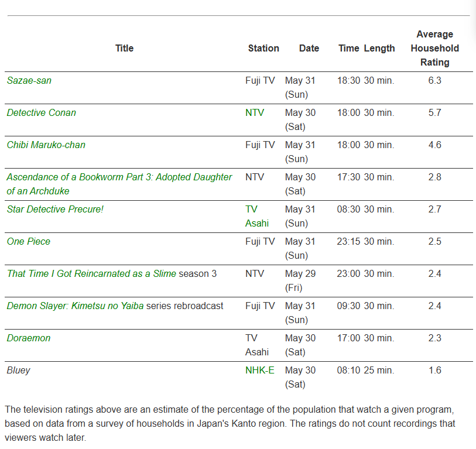Click the NHK-E station link
The width and height of the screenshot is (476, 449).
tap(260, 370)
